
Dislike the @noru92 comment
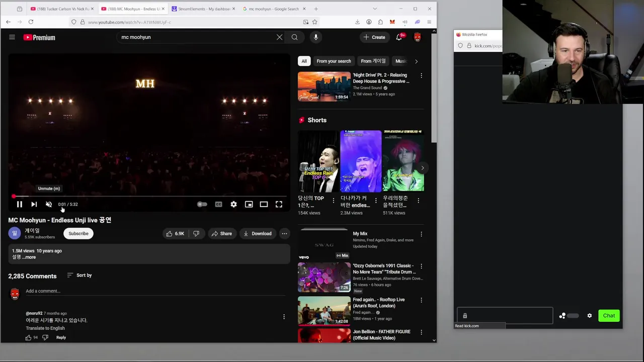tap(45, 337)
